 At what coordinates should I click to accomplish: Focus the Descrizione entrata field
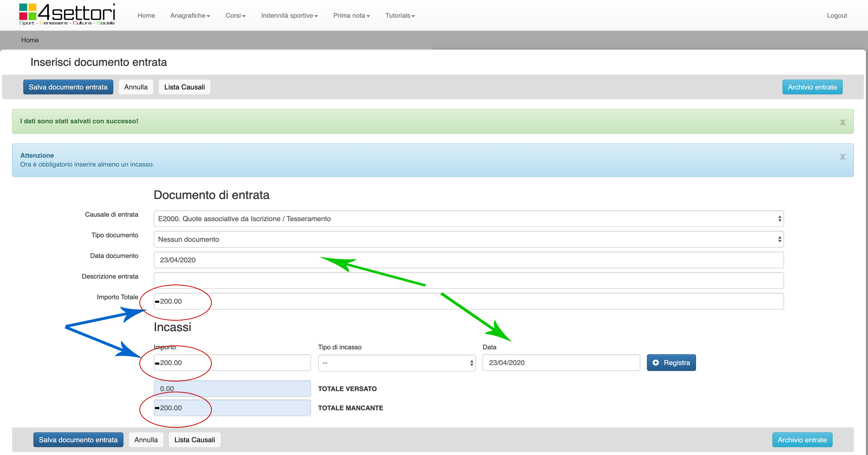(468, 281)
